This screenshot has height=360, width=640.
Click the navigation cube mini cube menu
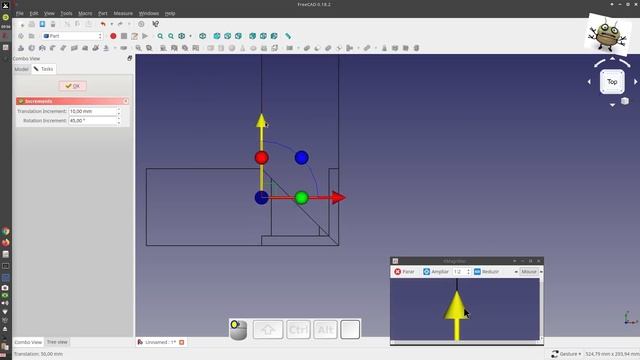625,101
